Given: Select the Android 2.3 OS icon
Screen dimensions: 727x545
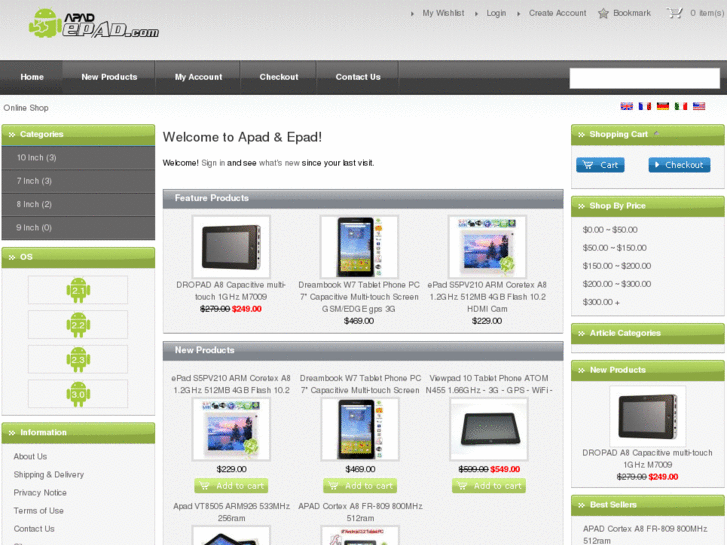Looking at the screenshot, I should point(78,359).
